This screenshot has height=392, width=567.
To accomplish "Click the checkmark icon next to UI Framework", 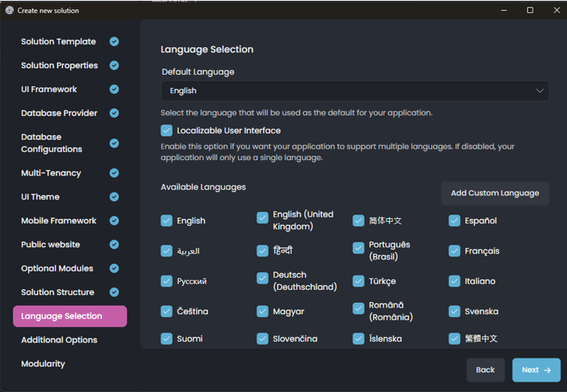I will pyautogui.click(x=114, y=89).
